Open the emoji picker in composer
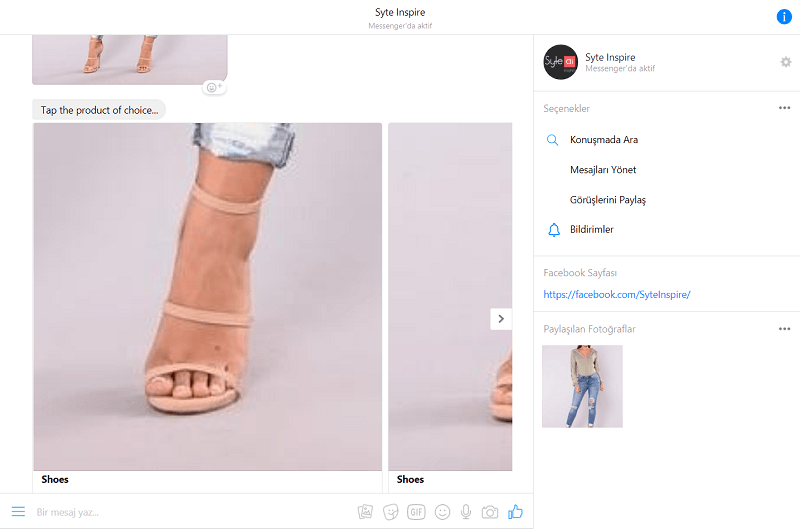 (x=442, y=512)
